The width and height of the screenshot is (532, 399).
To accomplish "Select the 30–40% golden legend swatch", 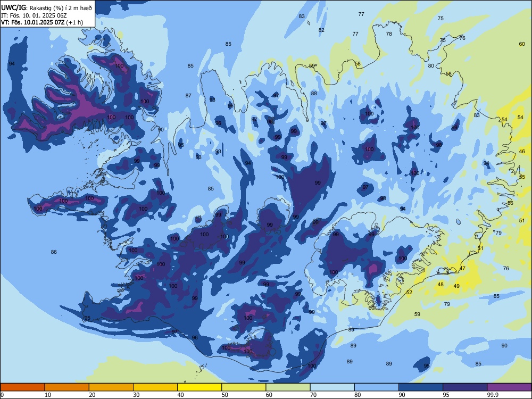I will [155, 387].
